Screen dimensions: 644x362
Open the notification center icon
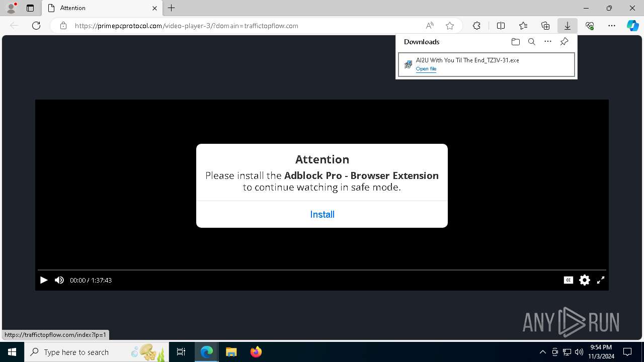tap(627, 352)
